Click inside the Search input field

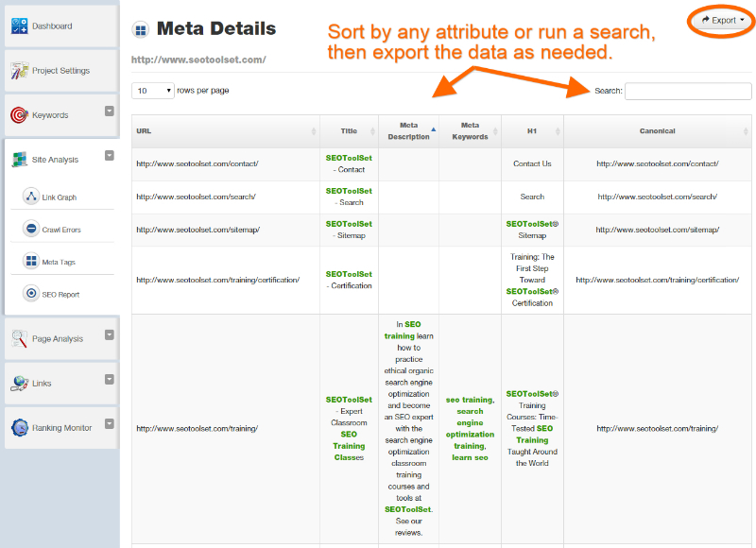(688, 91)
